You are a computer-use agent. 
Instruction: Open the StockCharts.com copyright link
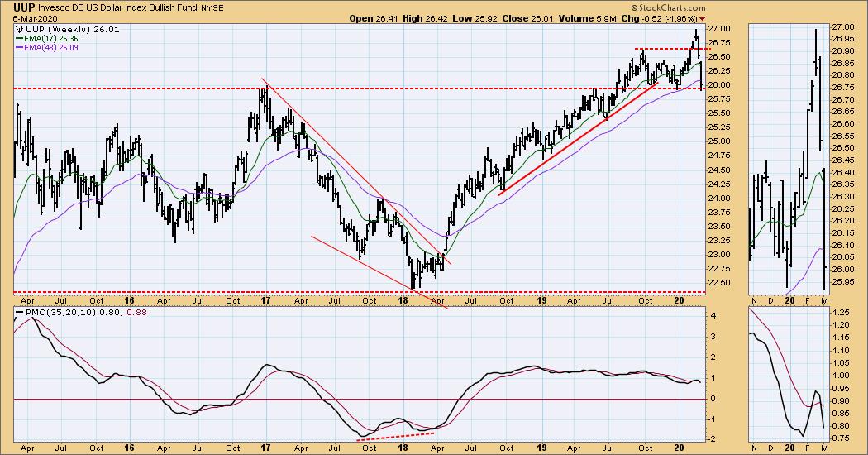(668, 7)
